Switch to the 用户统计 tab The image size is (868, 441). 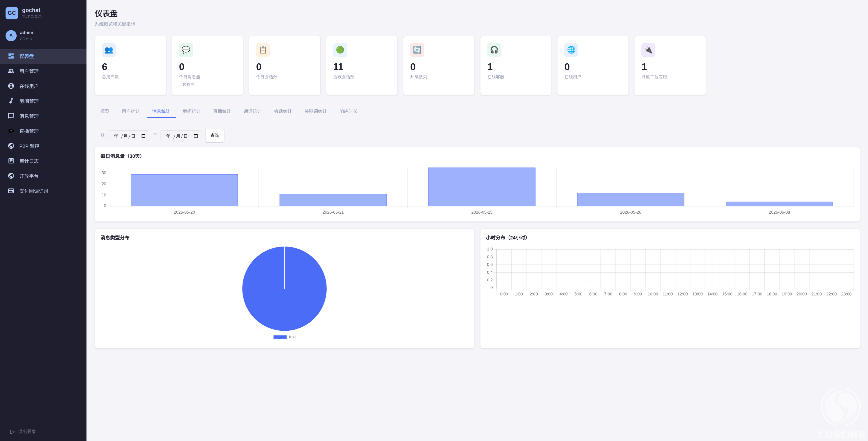(131, 111)
